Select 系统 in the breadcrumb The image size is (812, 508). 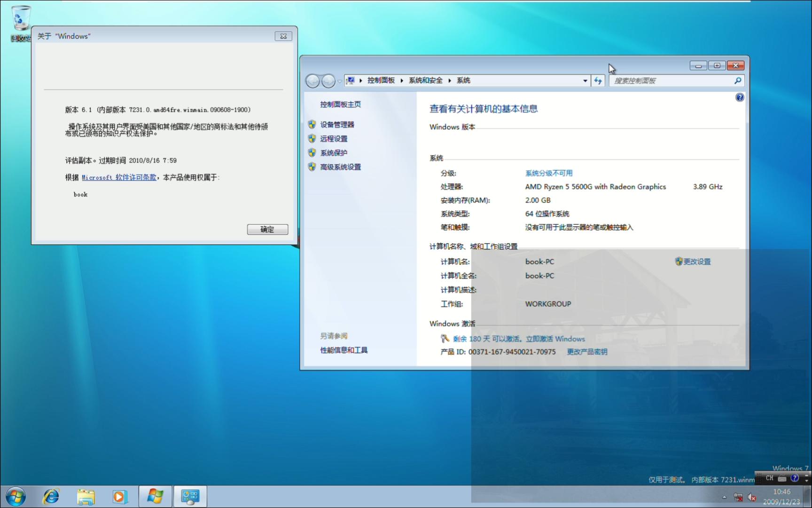463,80
